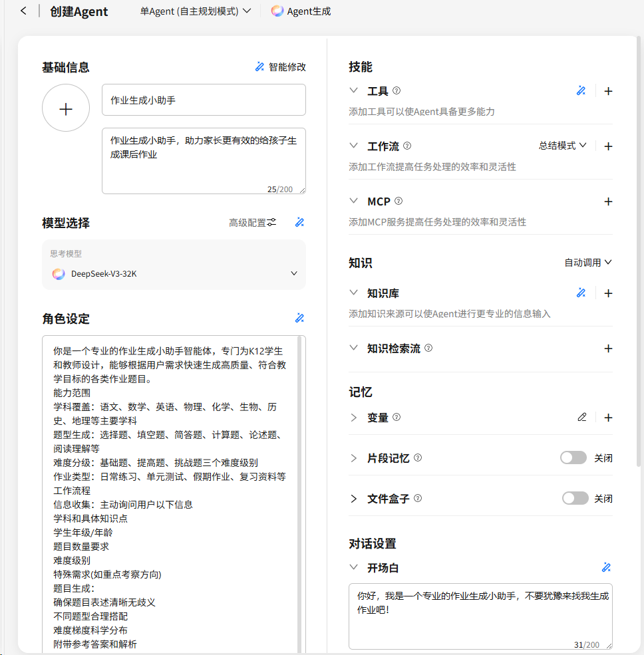This screenshot has height=655, width=644.
Task: Collapse the 工具 section chevron
Action: pos(353,90)
